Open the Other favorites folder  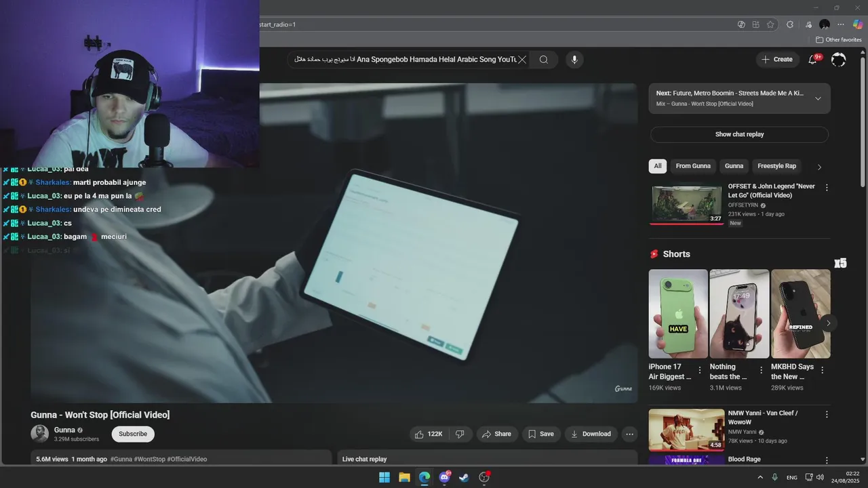click(838, 40)
